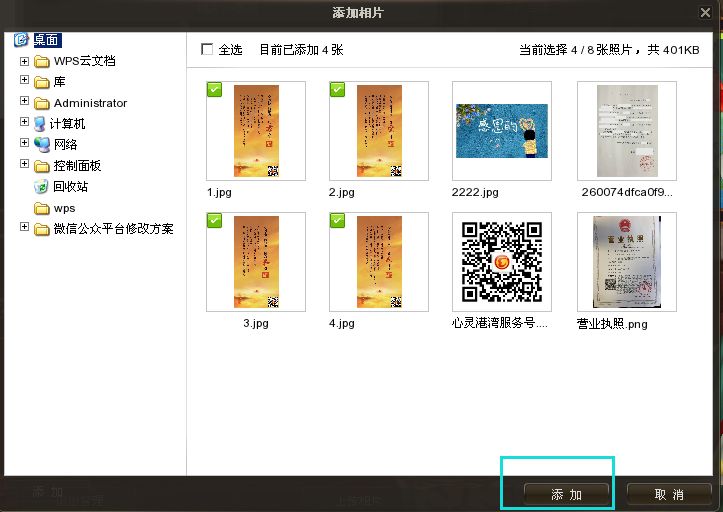Viewport: 723px width, 512px height.
Task: Select the 控制面板 tree label
Action: click(x=77, y=166)
